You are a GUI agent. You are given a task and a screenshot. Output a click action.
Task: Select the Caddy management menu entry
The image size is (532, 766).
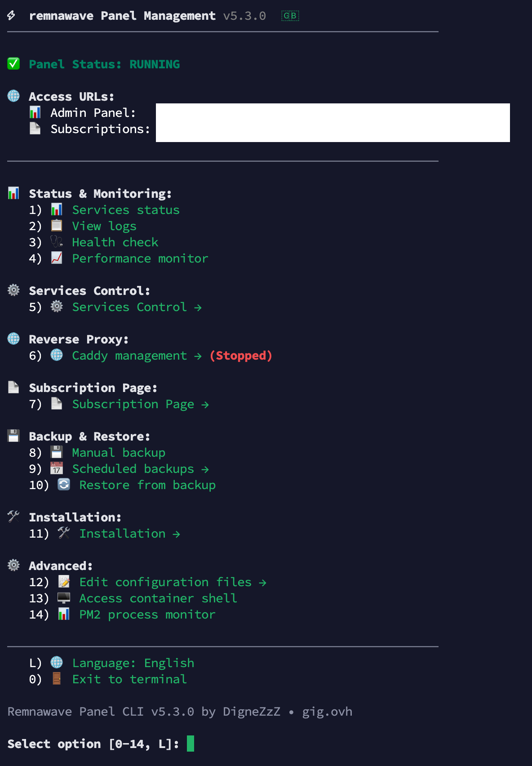129,356
